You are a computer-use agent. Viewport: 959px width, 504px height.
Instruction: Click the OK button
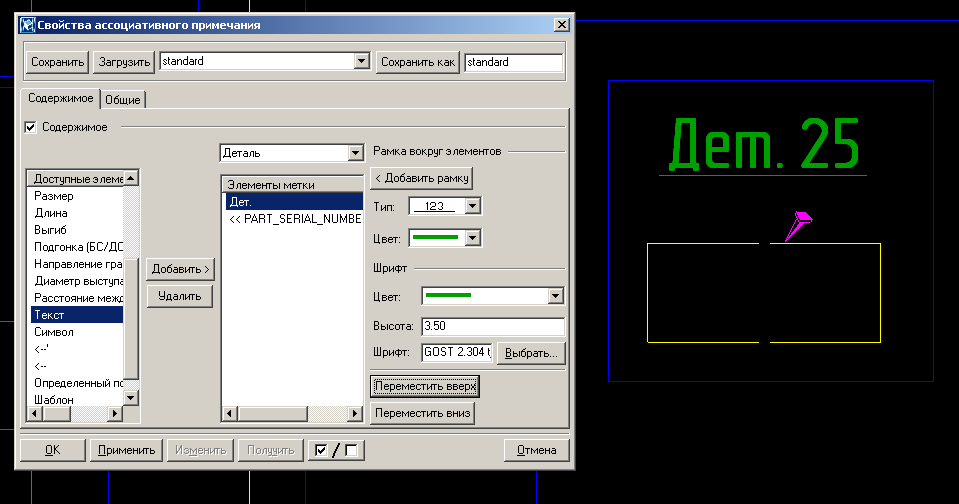53,450
